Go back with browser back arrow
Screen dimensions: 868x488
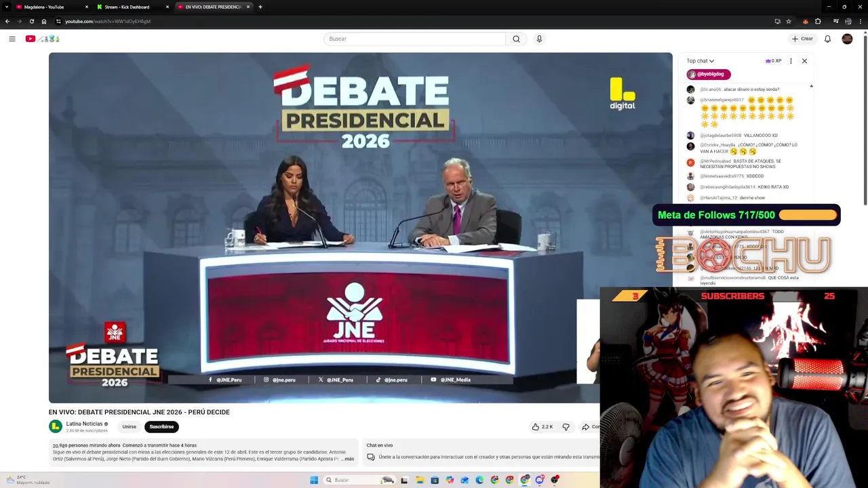coord(7,21)
